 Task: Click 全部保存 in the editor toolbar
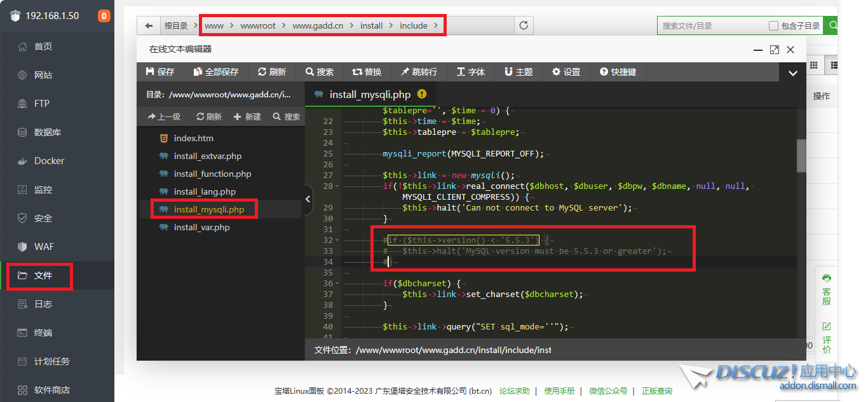pyautogui.click(x=216, y=72)
